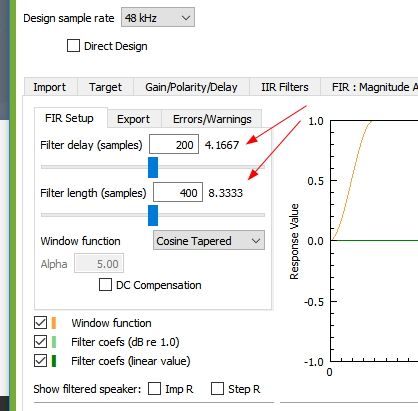This screenshot has width=418, height=411.
Task: Open the Errors/Warnings sub-tab
Action: (212, 119)
